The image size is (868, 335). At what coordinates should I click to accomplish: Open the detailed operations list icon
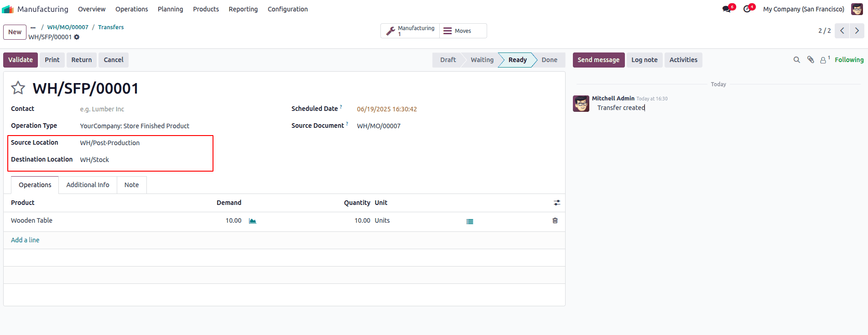(470, 221)
